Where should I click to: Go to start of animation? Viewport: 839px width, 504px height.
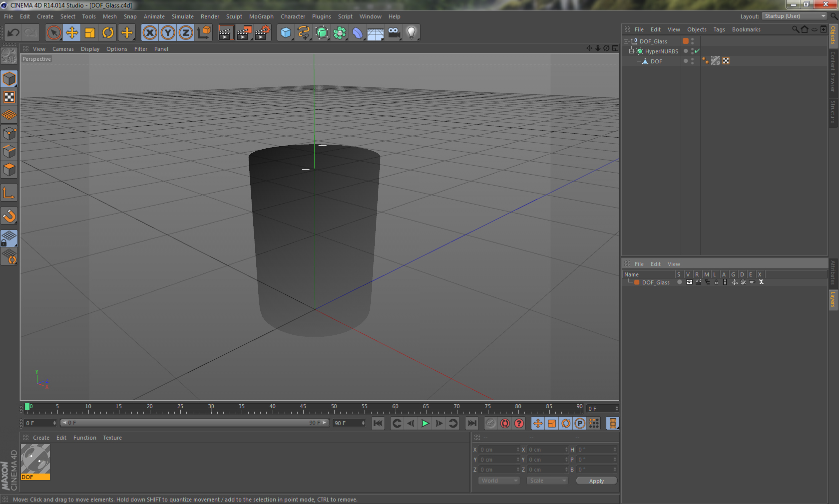378,423
